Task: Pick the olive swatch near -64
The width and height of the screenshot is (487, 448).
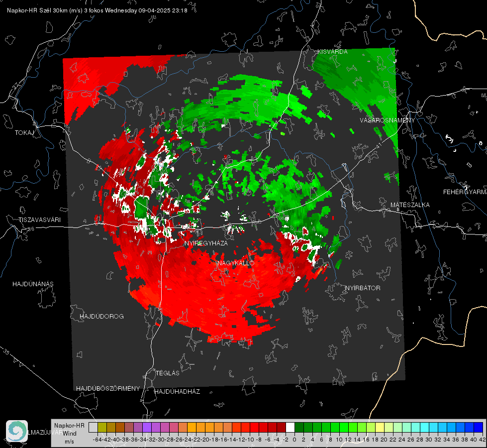Action: tap(102, 427)
